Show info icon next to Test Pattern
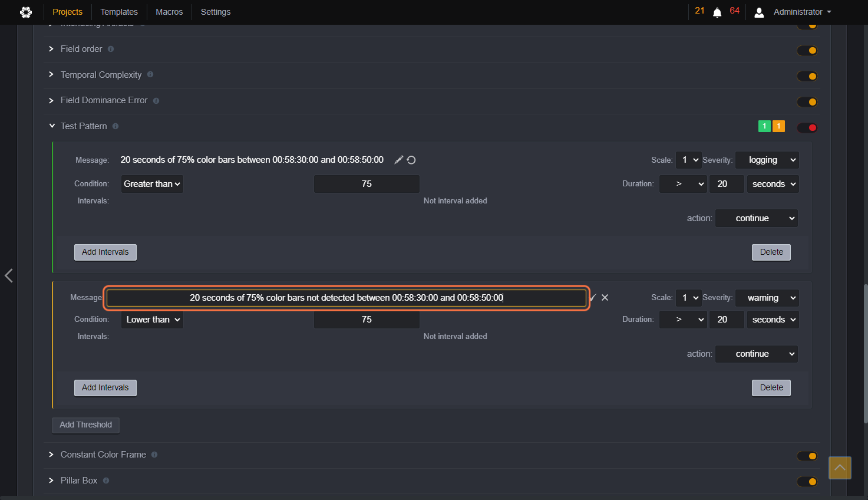868x500 pixels. click(115, 126)
